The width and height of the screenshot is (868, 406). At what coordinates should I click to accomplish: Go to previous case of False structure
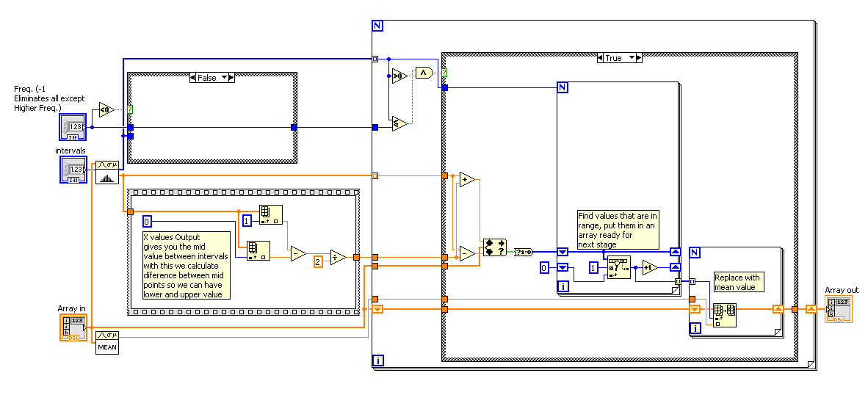192,78
